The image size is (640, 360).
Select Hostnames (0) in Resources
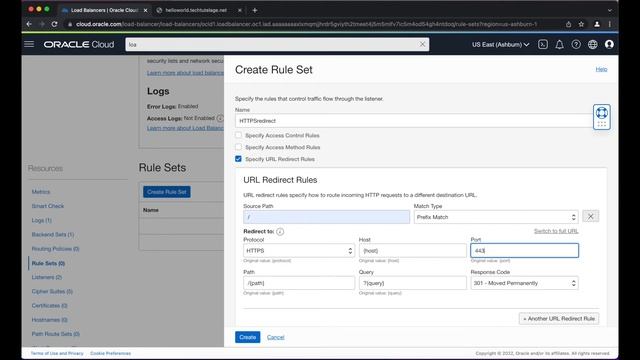pos(49,320)
